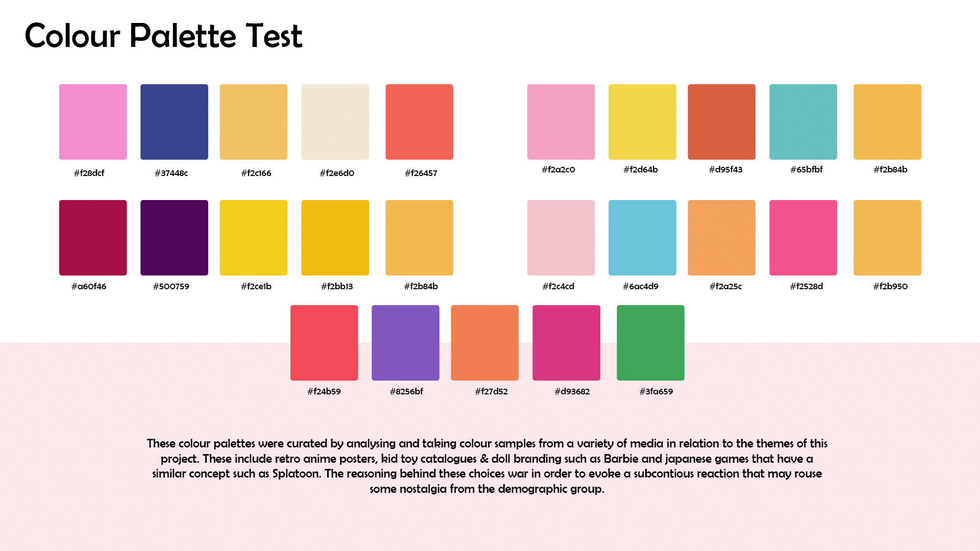Viewport: 980px width, 551px height.
Task: Select the palette description paragraph
Action: pos(487,466)
